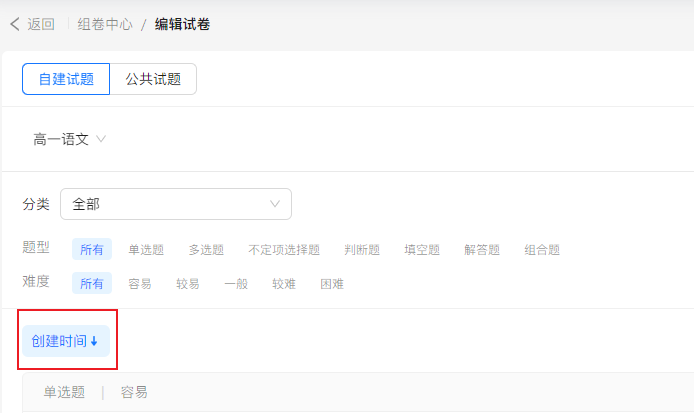Filter question type by 填空题
Image resolution: width=694 pixels, height=413 pixels.
(x=422, y=250)
